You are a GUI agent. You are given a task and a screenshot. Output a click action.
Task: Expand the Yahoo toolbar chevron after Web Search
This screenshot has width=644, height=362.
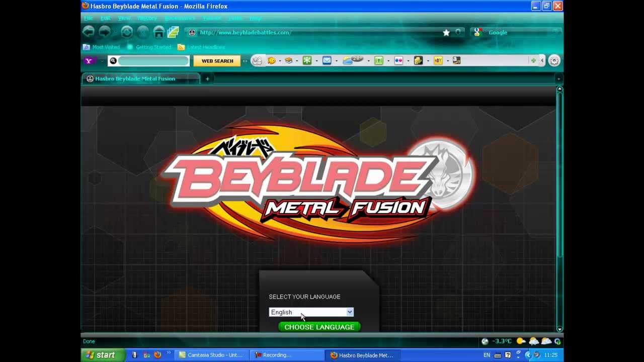246,61
